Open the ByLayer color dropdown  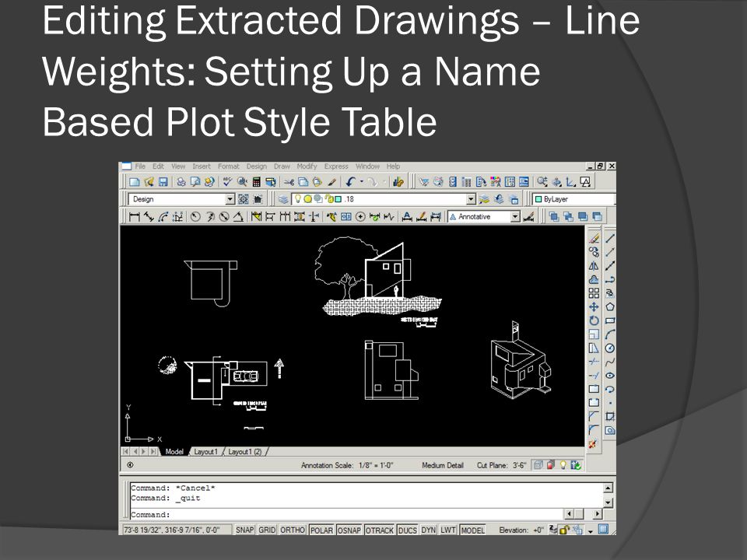(573, 199)
